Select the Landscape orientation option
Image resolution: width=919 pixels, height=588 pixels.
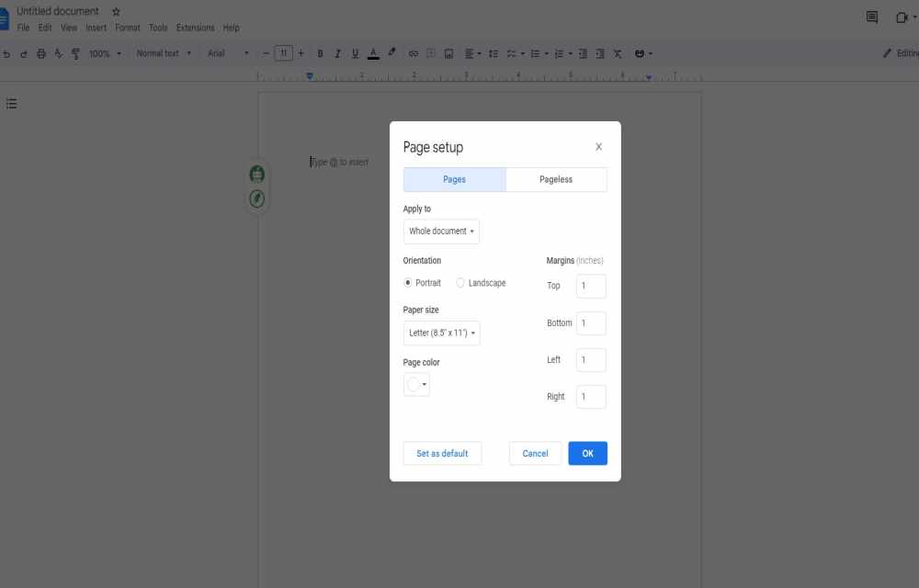(459, 283)
